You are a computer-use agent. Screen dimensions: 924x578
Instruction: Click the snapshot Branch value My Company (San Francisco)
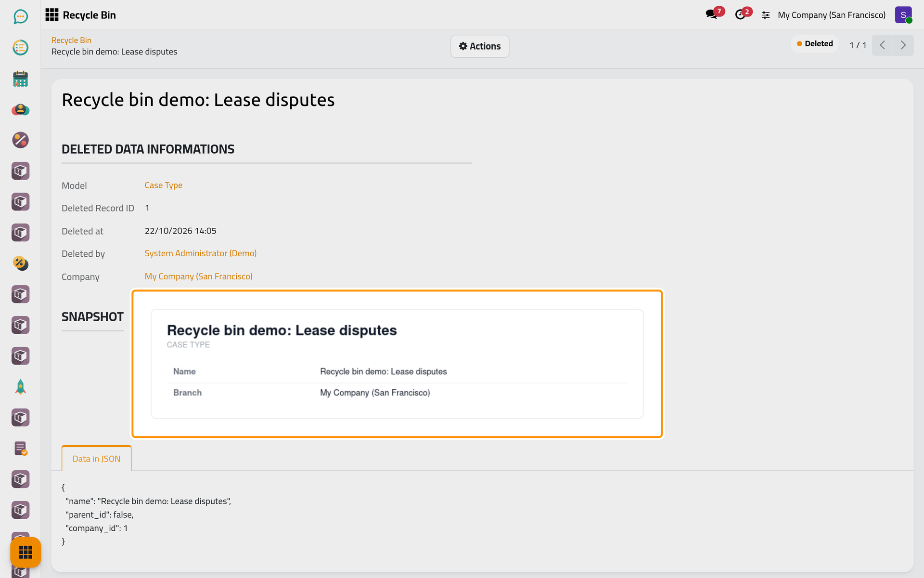(375, 393)
